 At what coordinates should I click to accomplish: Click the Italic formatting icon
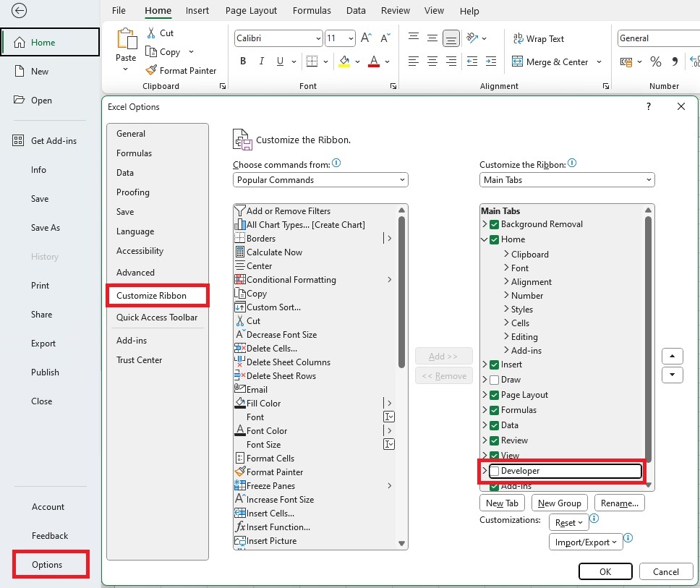(261, 61)
